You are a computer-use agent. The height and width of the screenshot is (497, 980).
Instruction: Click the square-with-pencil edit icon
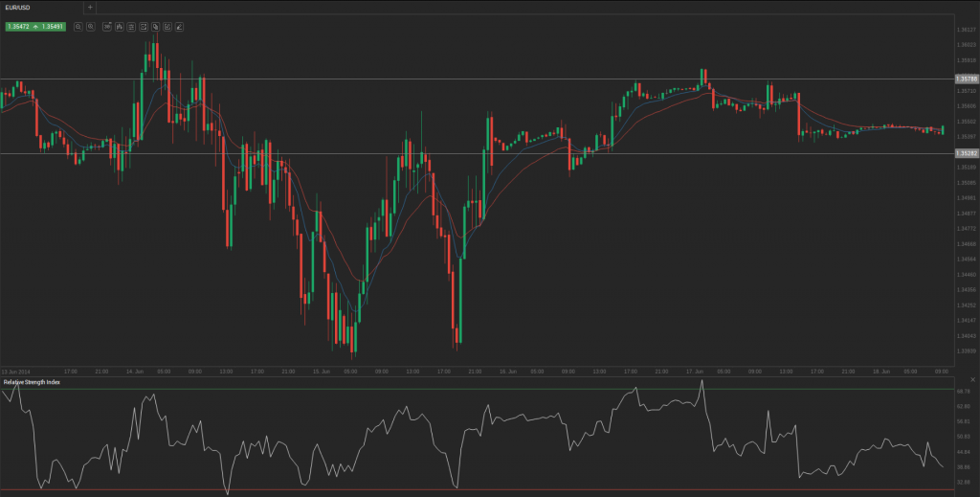pyautogui.click(x=167, y=27)
